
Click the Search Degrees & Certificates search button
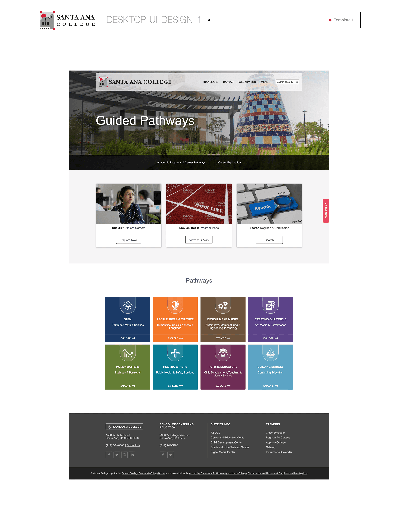tap(269, 240)
